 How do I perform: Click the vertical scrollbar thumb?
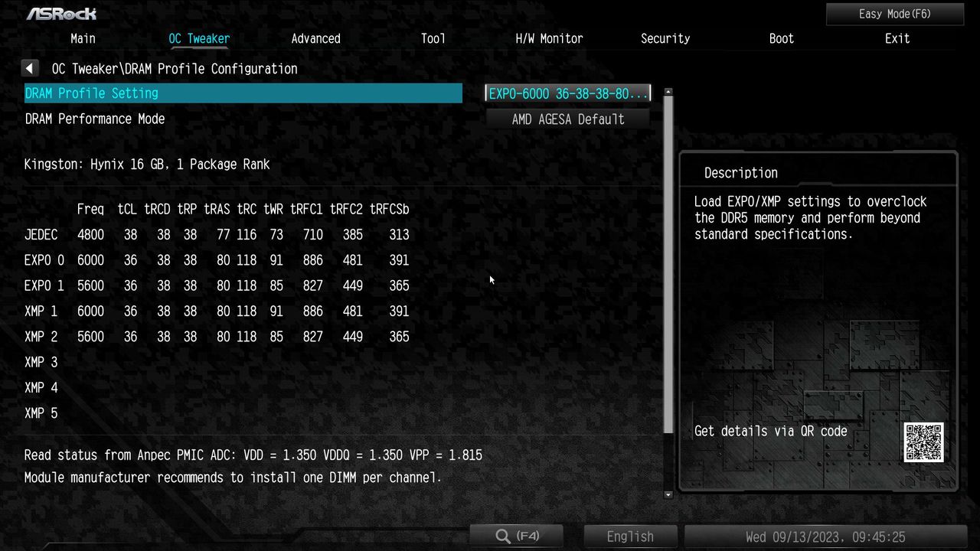tap(668, 264)
